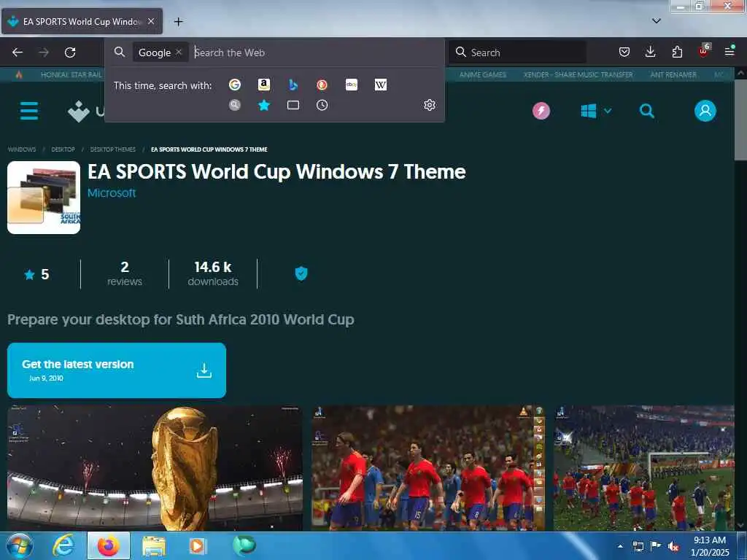Image resolution: width=747 pixels, height=560 pixels.
Task: Click Get the latest version button
Action: click(117, 370)
